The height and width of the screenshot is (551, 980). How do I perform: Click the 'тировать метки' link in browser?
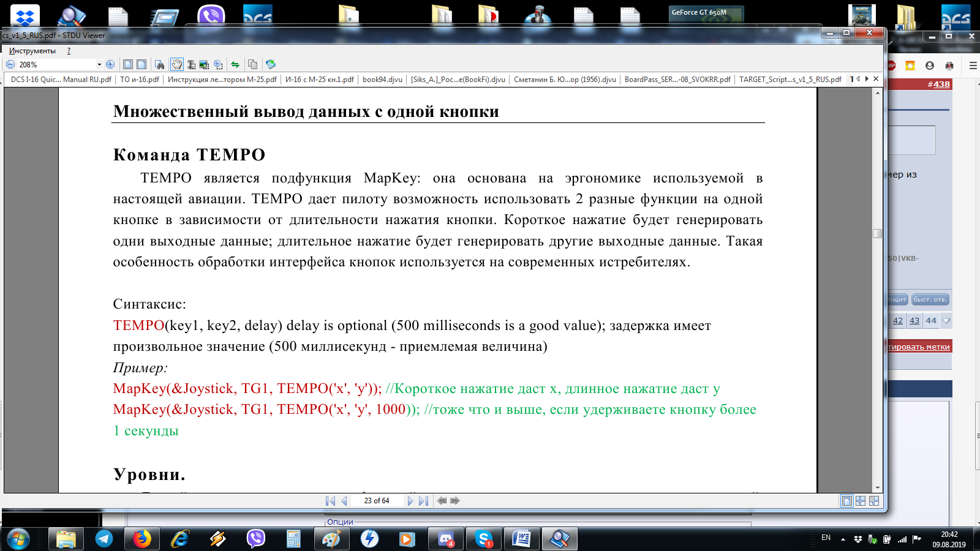point(919,347)
